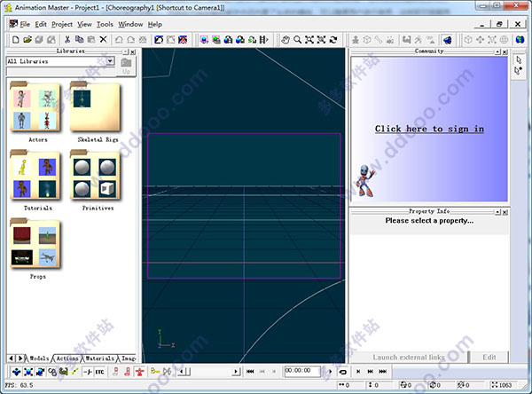Open the Community globe icon
532x394 pixels.
(x=520, y=40)
